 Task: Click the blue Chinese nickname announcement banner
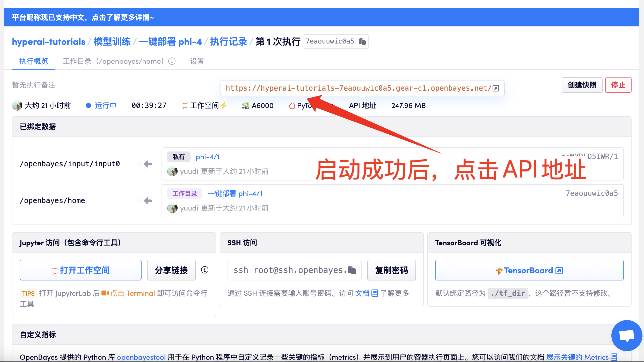(83, 17)
